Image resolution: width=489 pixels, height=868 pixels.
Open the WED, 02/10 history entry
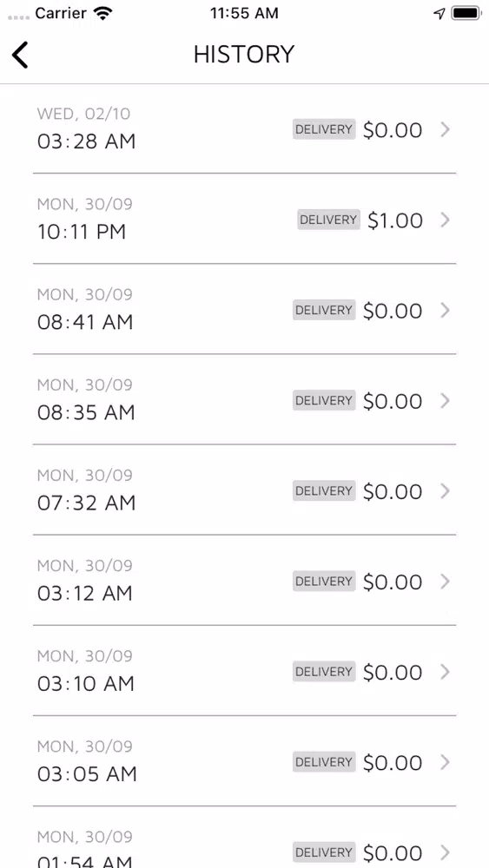point(244,128)
